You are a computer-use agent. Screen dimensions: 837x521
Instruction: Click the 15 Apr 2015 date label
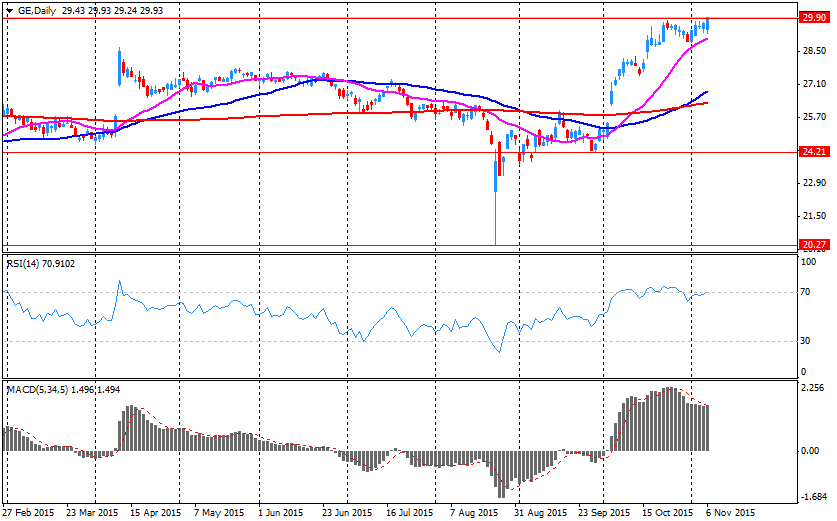coord(155,513)
